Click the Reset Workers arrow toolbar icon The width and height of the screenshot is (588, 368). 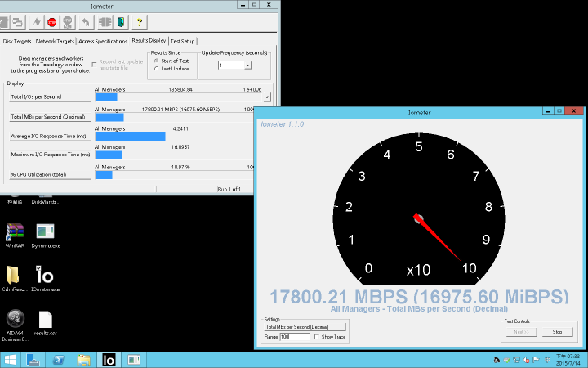click(x=86, y=23)
